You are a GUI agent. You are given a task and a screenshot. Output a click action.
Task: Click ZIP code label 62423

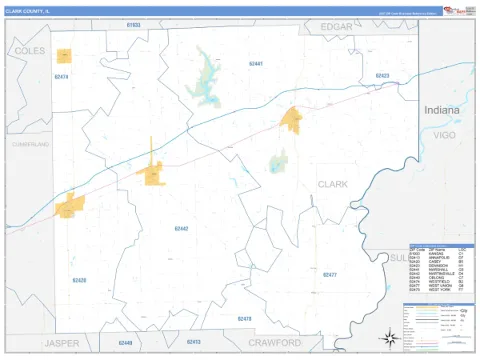tap(382, 76)
